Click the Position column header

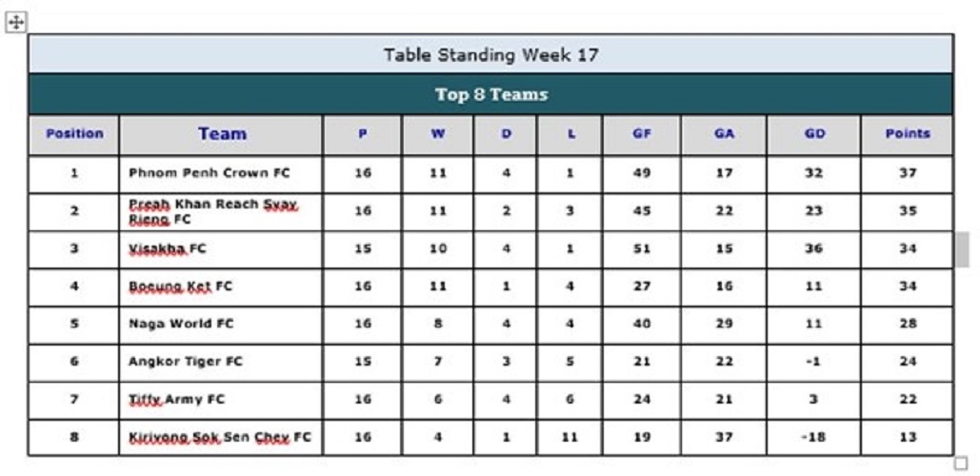tap(74, 134)
